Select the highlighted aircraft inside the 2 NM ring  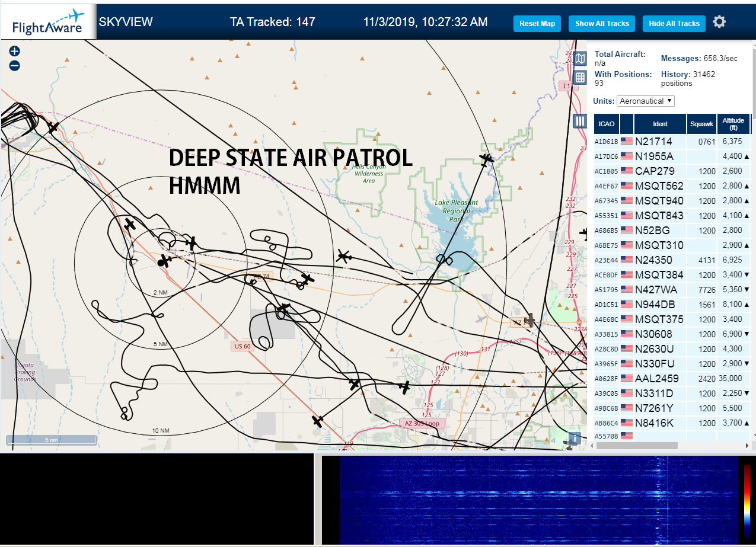(165, 261)
